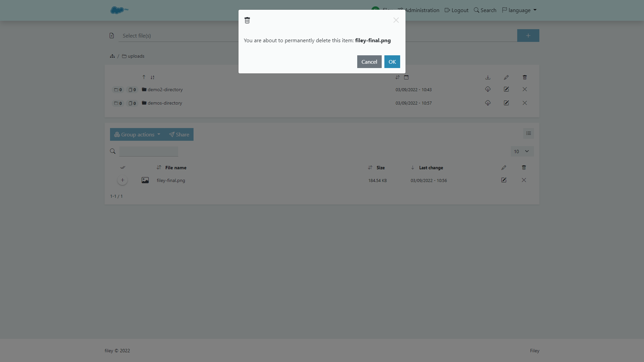Screen dimensions: 644x362
Task: Open the language dropdown menu
Action: (x=519, y=10)
